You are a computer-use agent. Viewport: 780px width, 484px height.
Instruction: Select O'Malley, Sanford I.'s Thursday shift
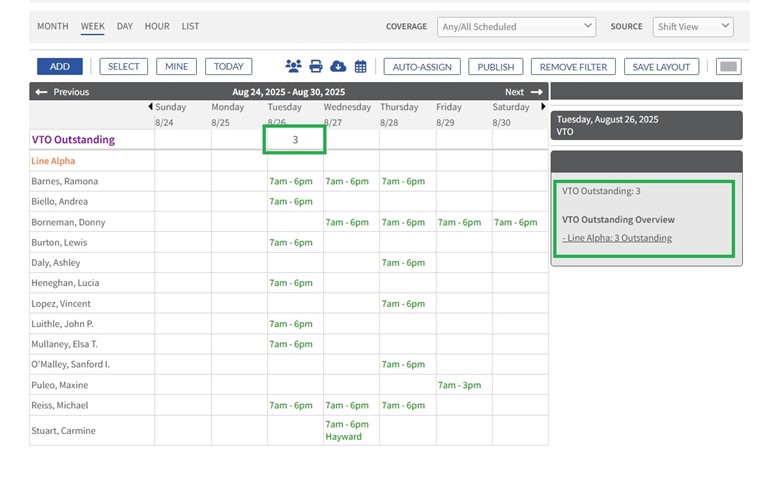pyautogui.click(x=403, y=364)
